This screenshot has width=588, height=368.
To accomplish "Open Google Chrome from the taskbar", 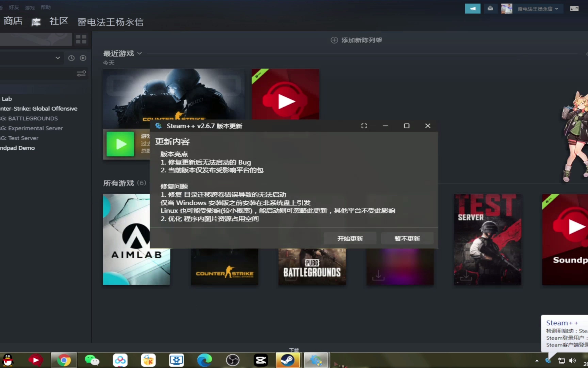I will (x=64, y=360).
